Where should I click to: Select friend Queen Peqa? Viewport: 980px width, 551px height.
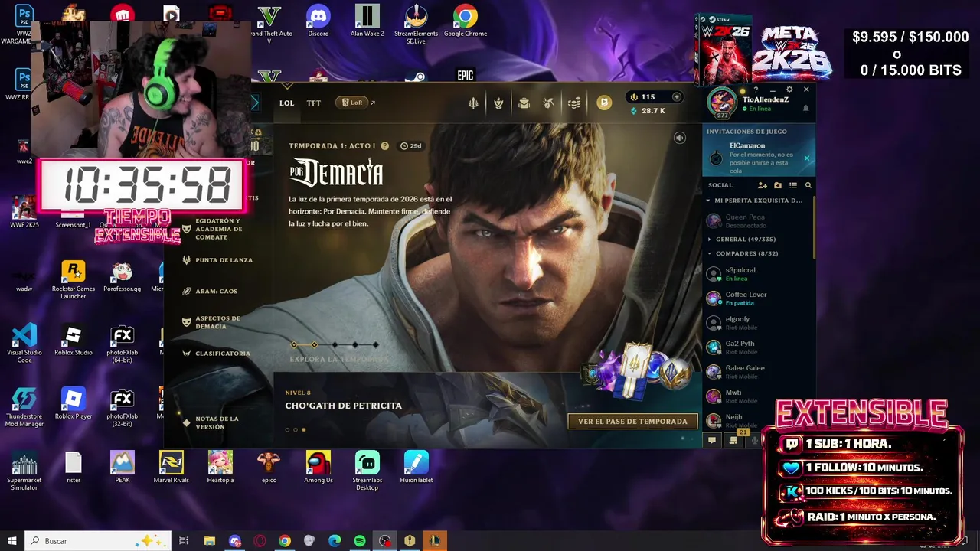coord(756,220)
